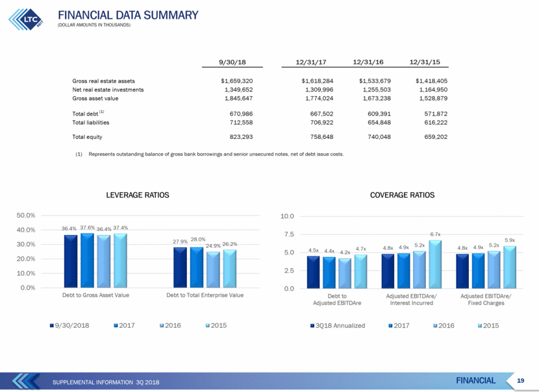
Task: Click the Total liabilities row label
Action: (x=91, y=122)
